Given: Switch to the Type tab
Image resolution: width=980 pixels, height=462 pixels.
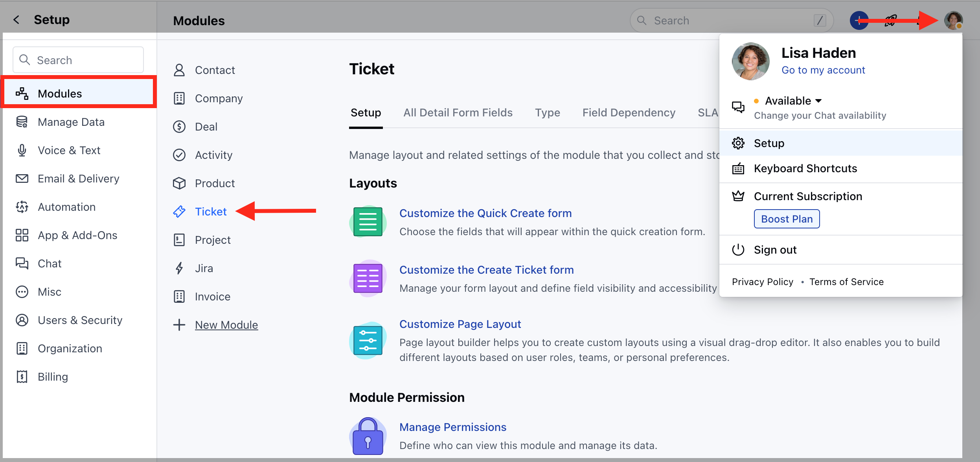Looking at the screenshot, I should tap(547, 112).
